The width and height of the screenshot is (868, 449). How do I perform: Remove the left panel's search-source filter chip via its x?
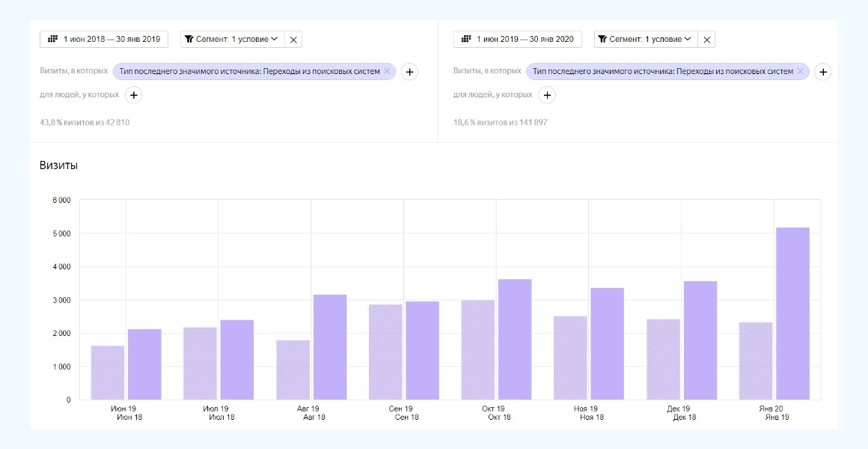point(387,72)
